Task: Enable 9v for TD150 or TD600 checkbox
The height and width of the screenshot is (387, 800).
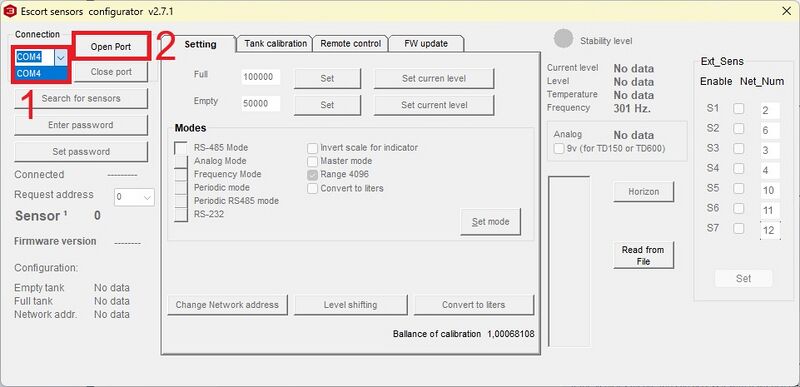Action: [x=559, y=149]
